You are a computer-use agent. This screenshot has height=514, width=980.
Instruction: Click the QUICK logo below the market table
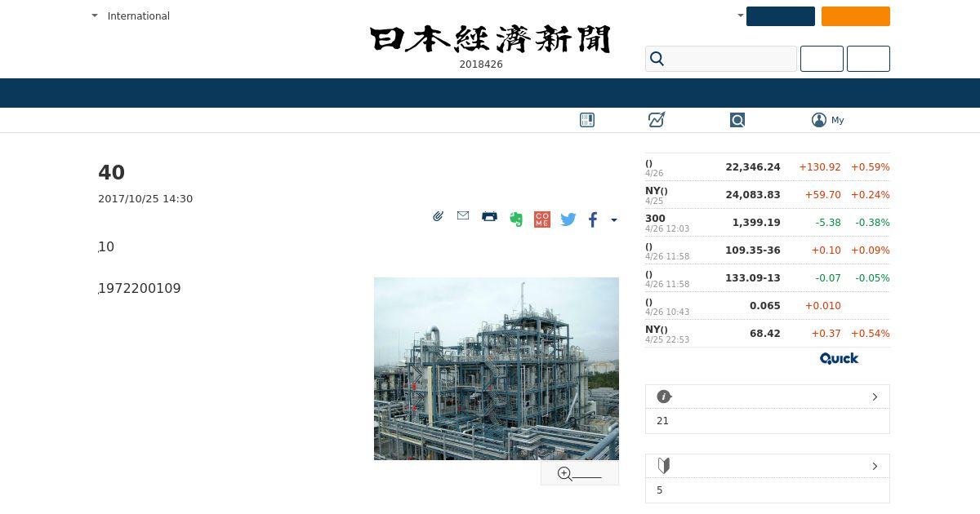tap(839, 358)
